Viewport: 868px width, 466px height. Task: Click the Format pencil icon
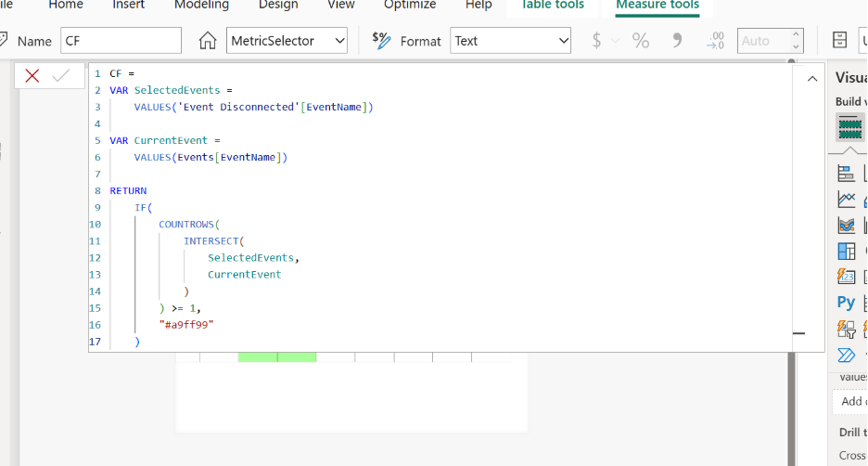pyautogui.click(x=381, y=41)
